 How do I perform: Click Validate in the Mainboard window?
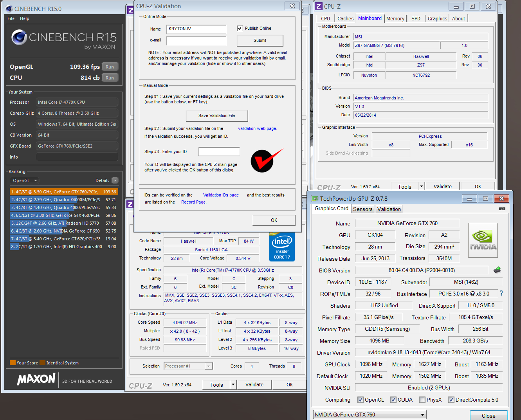442,186
